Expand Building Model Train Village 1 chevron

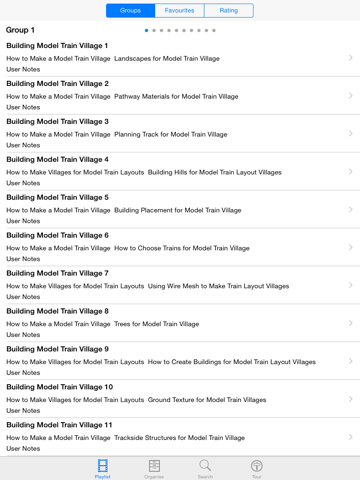click(351, 58)
